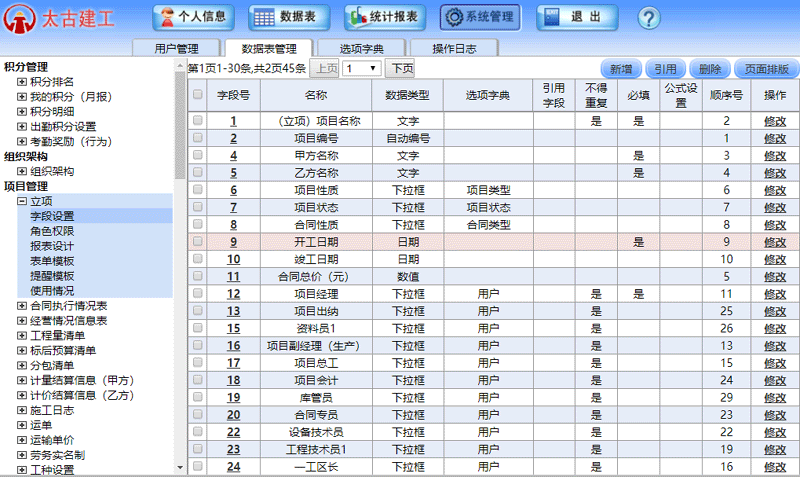Expand the 工程量清单 node
The image size is (800, 477).
[x=22, y=336]
